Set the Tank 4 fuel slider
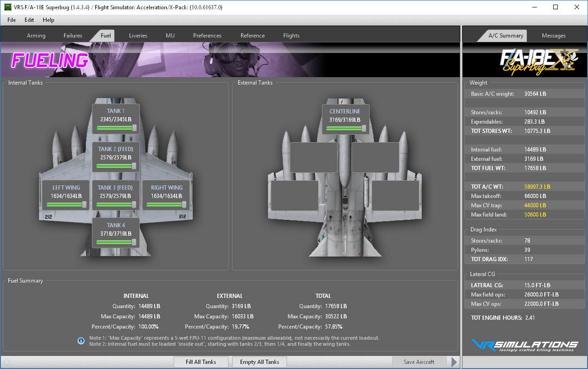This screenshot has width=588, height=369. pos(116,242)
